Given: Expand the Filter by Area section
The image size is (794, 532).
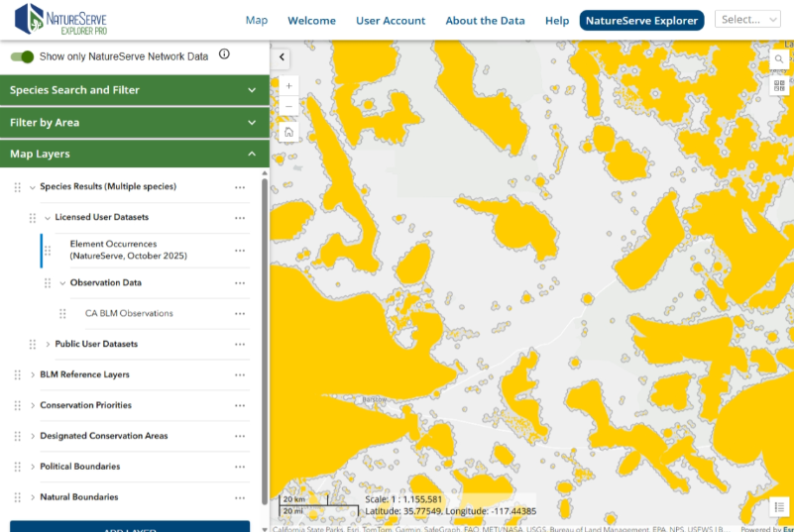Looking at the screenshot, I should tap(135, 123).
